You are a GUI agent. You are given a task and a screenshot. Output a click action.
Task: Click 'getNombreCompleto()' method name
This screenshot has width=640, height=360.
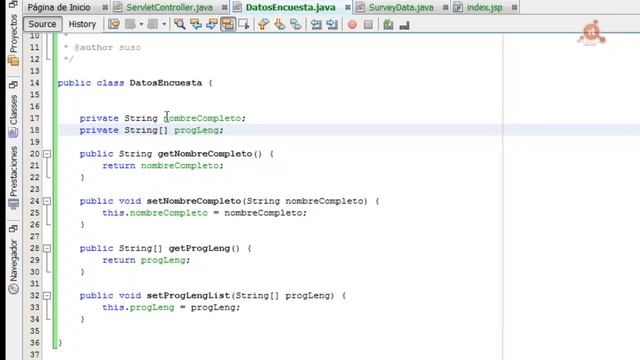pos(210,154)
